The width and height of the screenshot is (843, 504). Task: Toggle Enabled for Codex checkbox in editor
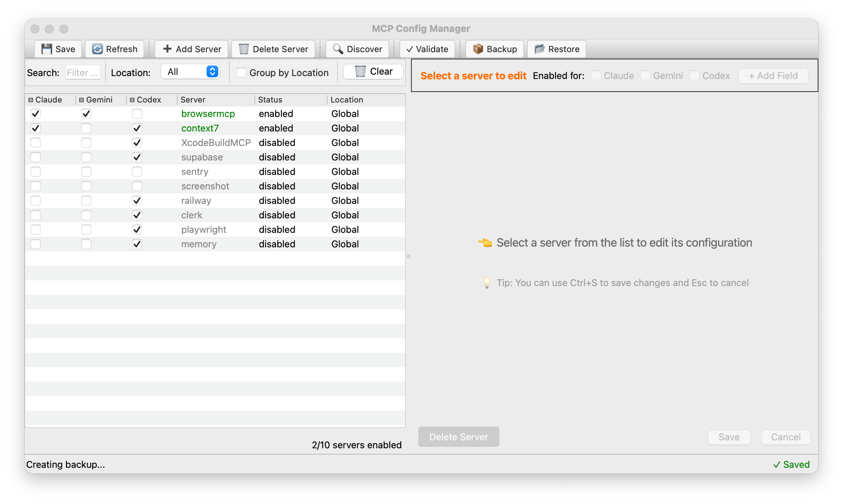pyautogui.click(x=694, y=76)
